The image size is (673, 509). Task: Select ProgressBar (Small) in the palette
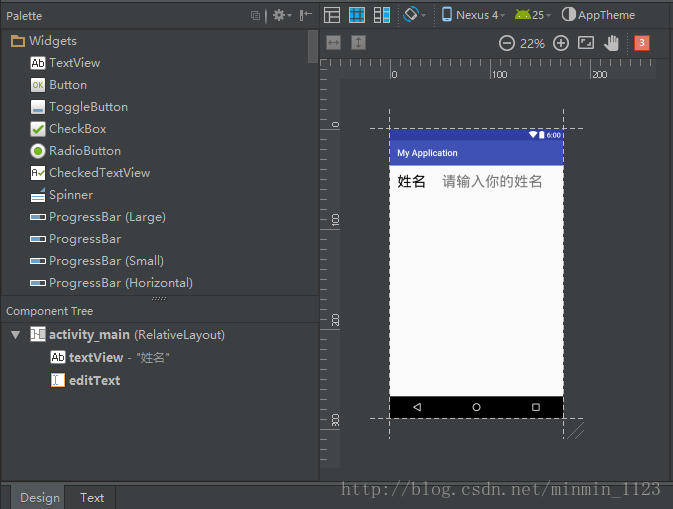(97, 261)
